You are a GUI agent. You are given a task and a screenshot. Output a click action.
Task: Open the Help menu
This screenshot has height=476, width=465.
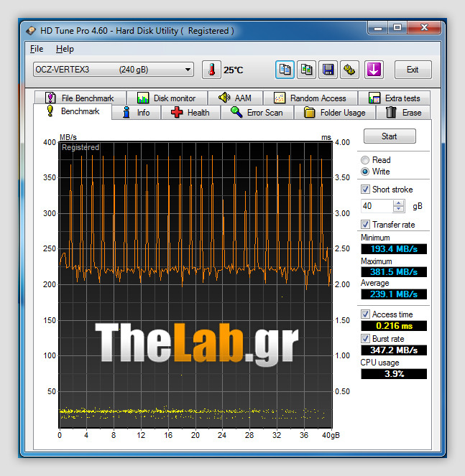65,49
